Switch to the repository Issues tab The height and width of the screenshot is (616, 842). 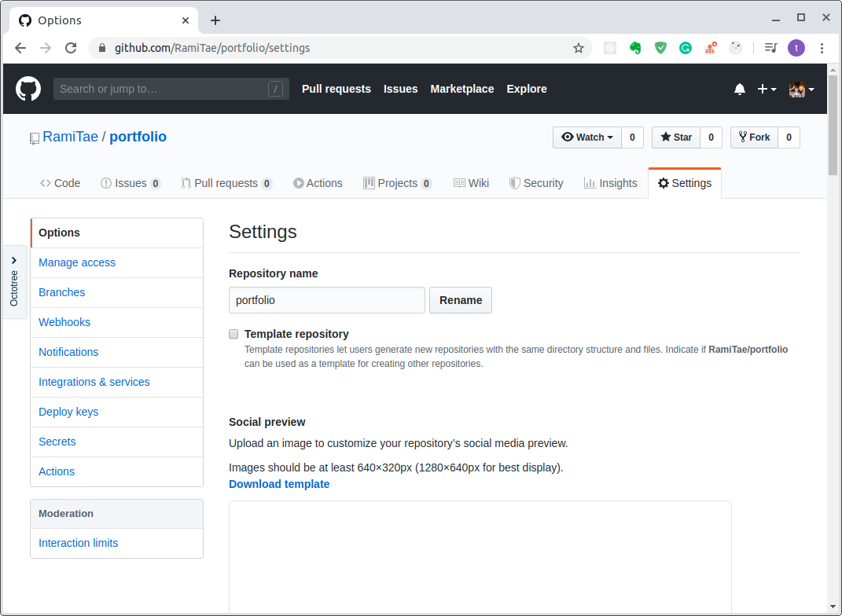point(131,183)
